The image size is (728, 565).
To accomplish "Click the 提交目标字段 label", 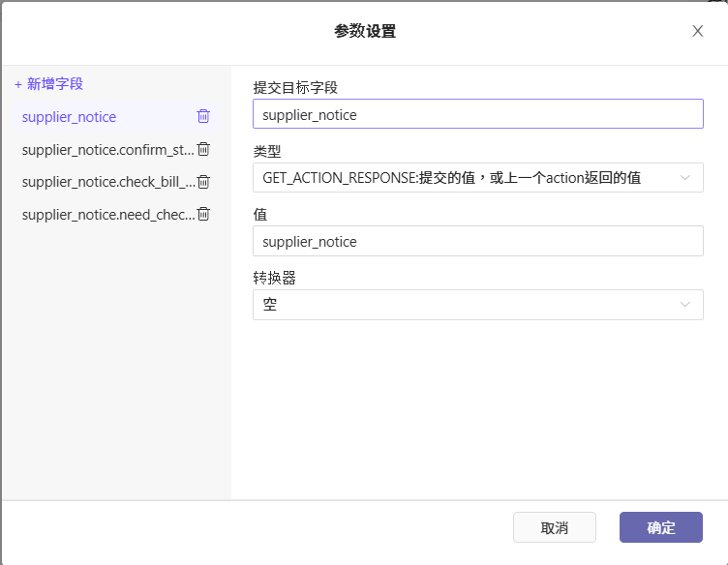I will click(295, 88).
